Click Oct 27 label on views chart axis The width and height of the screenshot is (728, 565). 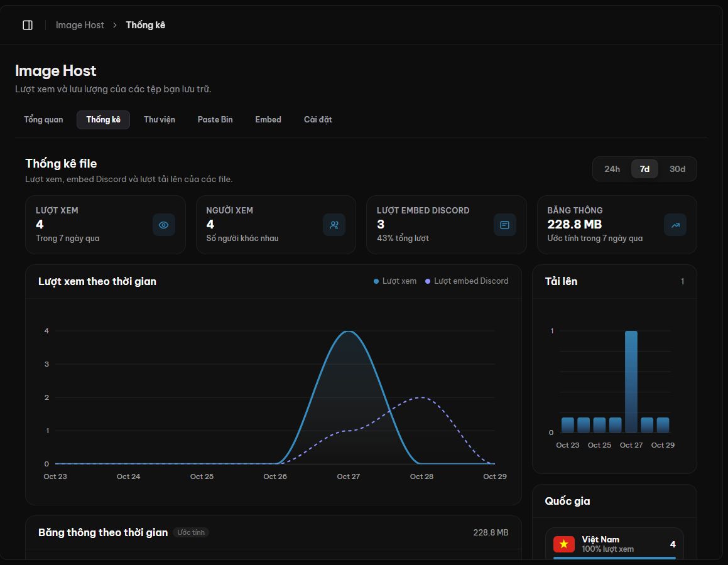click(x=348, y=476)
